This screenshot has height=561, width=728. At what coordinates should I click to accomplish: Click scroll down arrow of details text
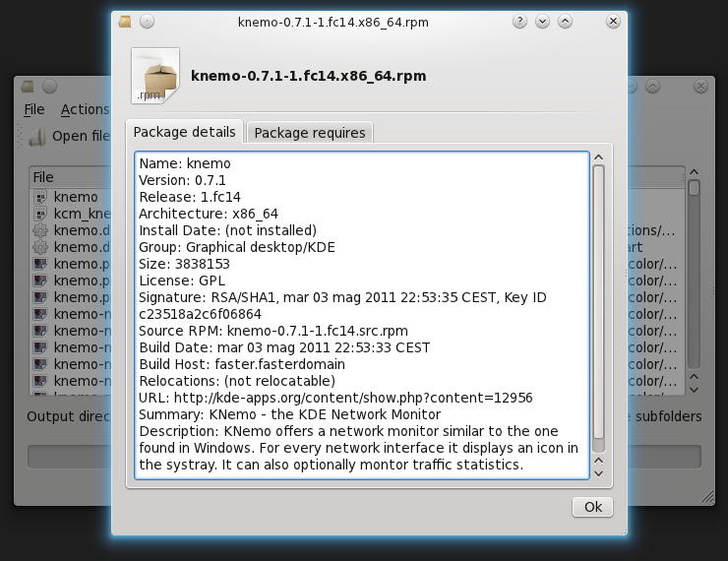[599, 473]
